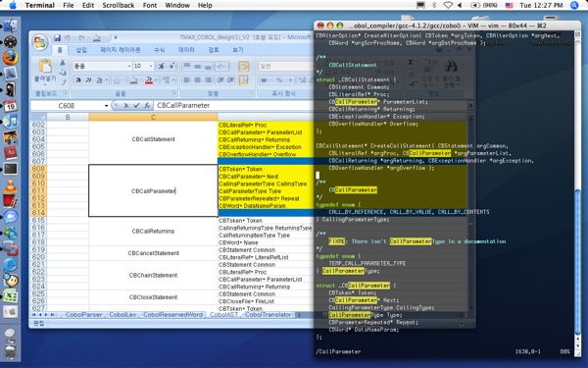Toggle underline formatting in Excel
Screen dimensions: 588x368
(x=99, y=80)
